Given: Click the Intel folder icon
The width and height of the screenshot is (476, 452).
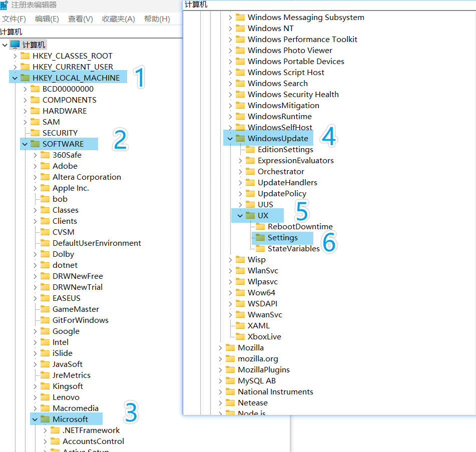Looking at the screenshot, I should tap(45, 342).
